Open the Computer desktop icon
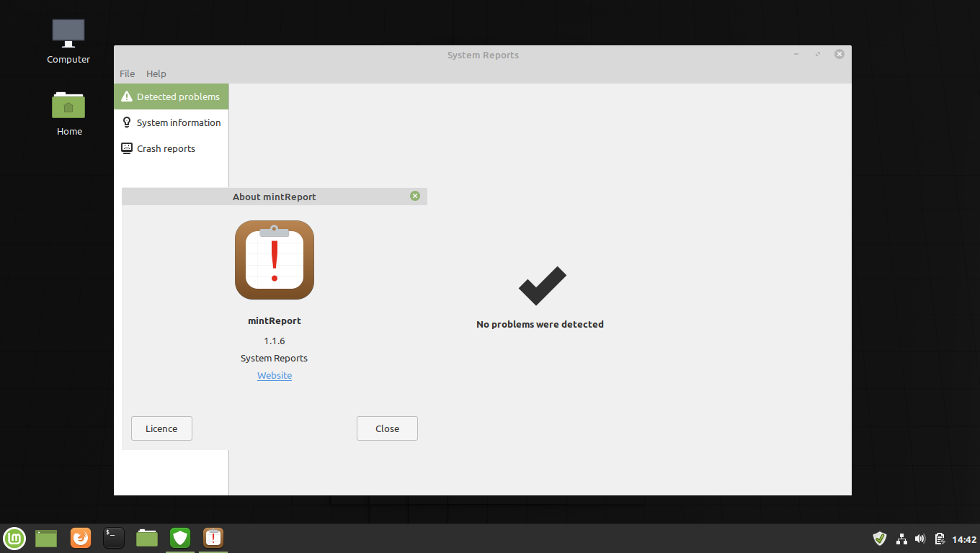 point(68,42)
